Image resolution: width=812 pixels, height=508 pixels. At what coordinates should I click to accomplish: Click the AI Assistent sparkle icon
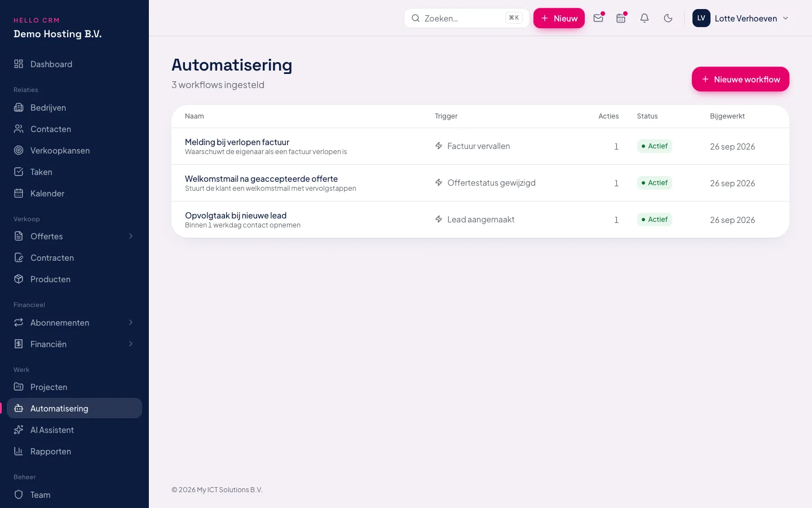[x=19, y=430]
